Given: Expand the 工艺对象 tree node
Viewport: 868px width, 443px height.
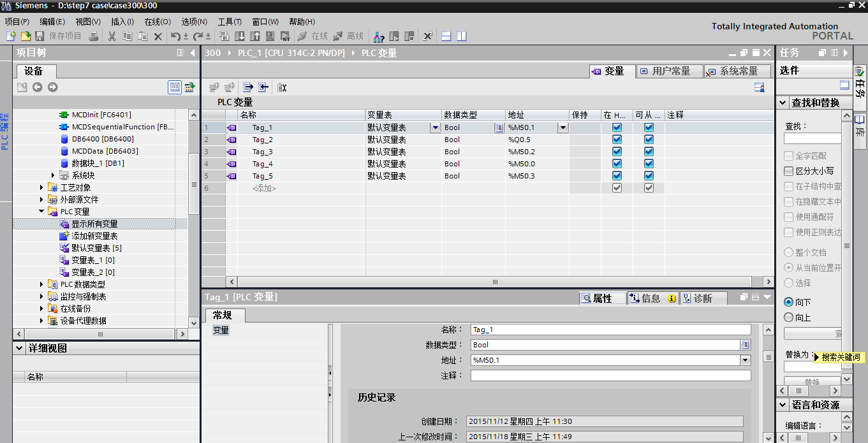Looking at the screenshot, I should (x=41, y=187).
